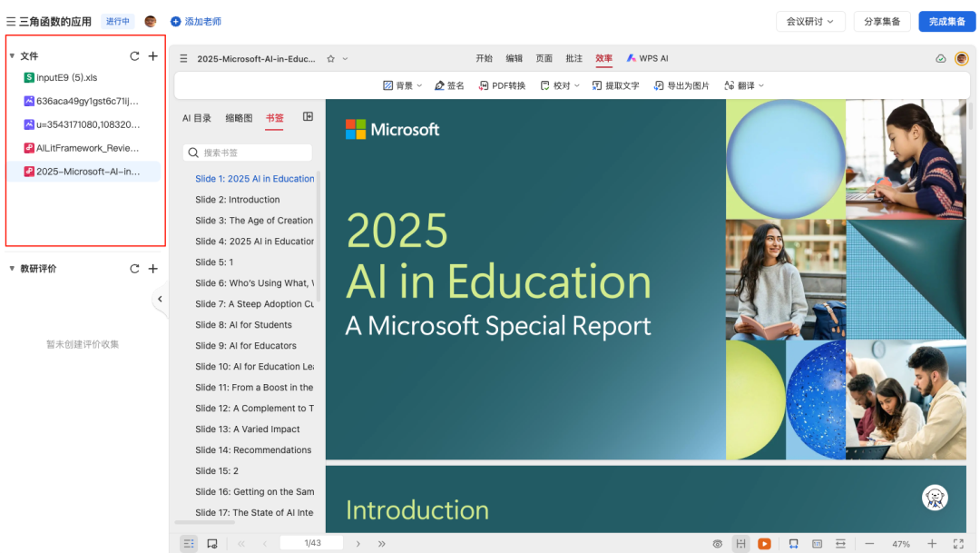Viewport: 980px width, 553px height.
Task: Add a new file with the 文件 plus icon
Action: tap(152, 56)
